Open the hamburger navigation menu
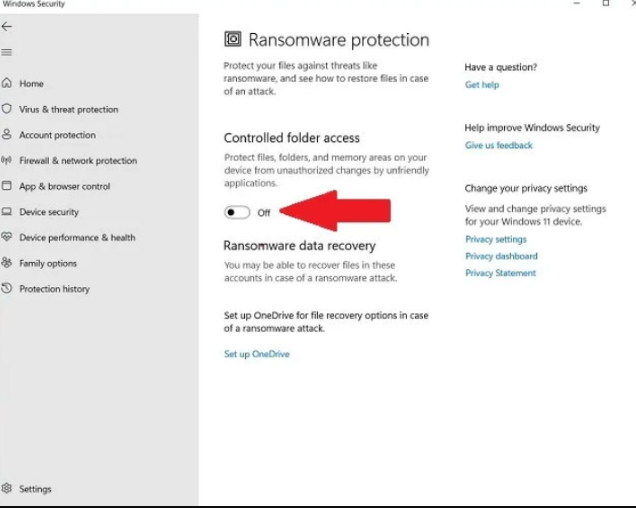This screenshot has width=636, height=508. (8, 52)
